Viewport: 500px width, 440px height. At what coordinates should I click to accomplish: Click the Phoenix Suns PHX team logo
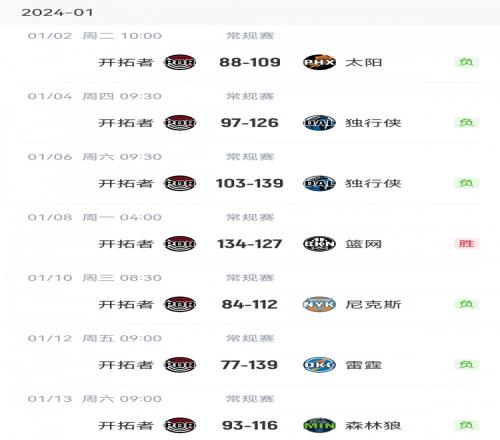(x=319, y=62)
